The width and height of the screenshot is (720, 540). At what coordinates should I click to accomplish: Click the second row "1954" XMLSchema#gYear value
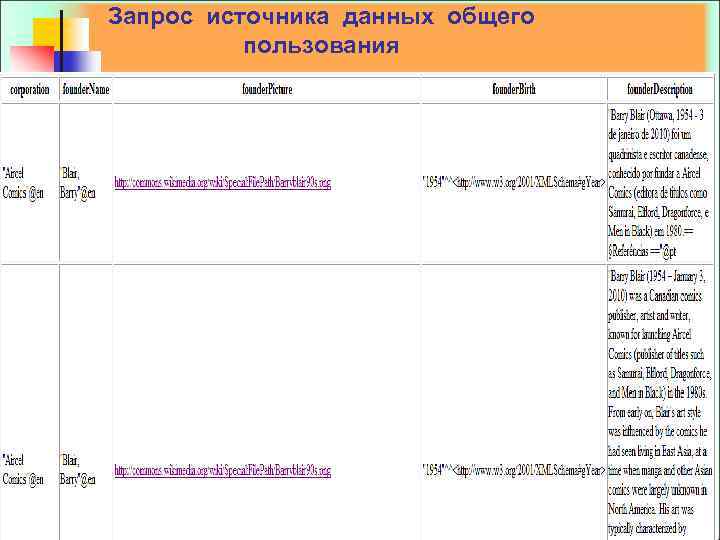pyautogui.click(x=513, y=470)
